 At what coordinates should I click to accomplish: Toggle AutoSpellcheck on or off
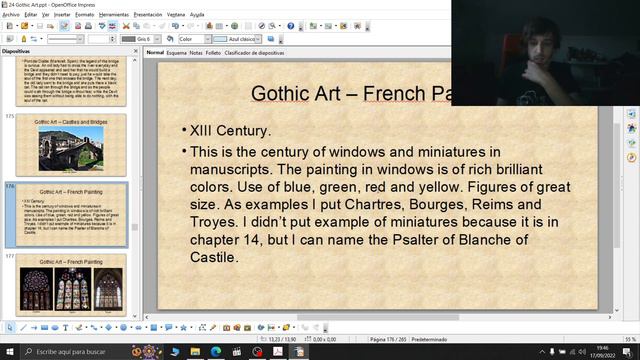[111, 26]
